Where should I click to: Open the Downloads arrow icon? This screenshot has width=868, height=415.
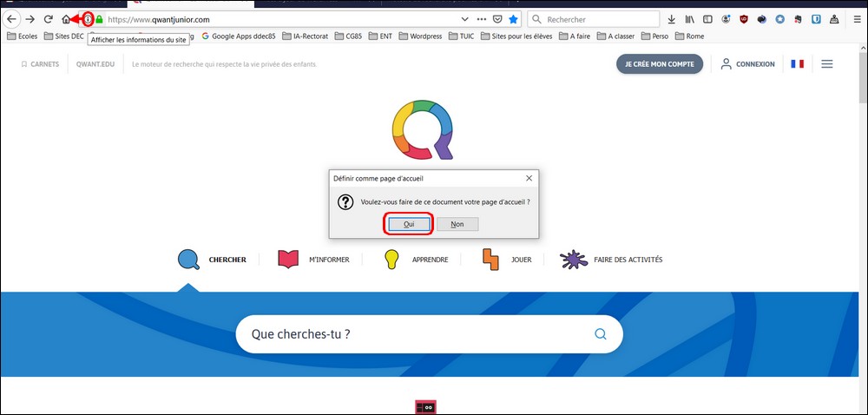pyautogui.click(x=672, y=19)
